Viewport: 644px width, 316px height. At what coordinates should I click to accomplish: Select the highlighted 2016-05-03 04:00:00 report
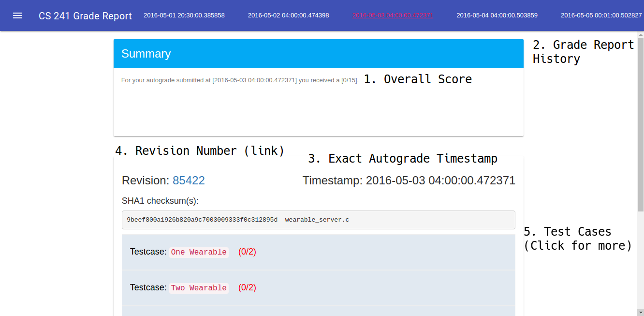click(393, 15)
